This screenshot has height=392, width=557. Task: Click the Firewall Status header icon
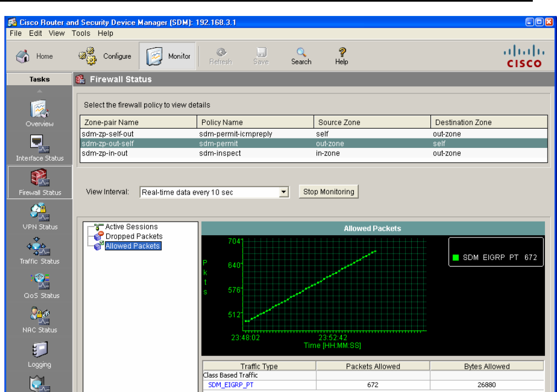coord(80,79)
